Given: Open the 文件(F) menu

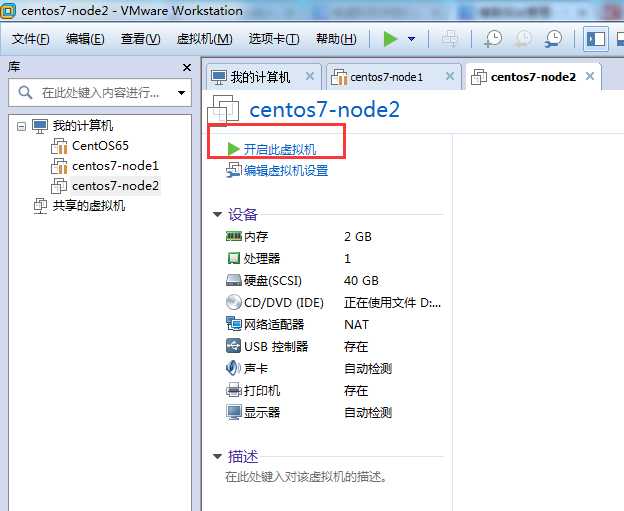Looking at the screenshot, I should (x=31, y=39).
